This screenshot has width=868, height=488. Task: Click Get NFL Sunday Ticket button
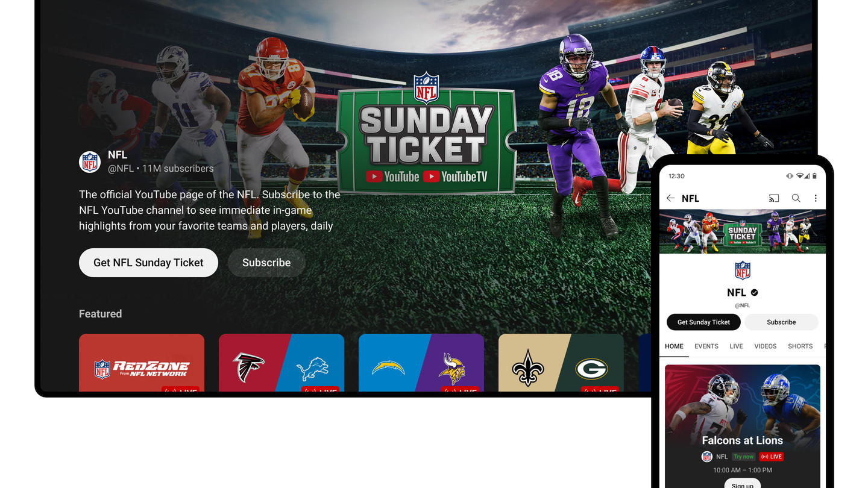click(148, 263)
